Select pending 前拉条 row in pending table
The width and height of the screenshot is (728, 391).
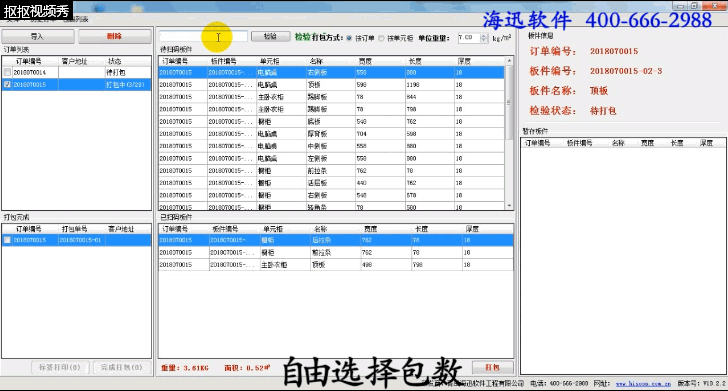[332, 171]
